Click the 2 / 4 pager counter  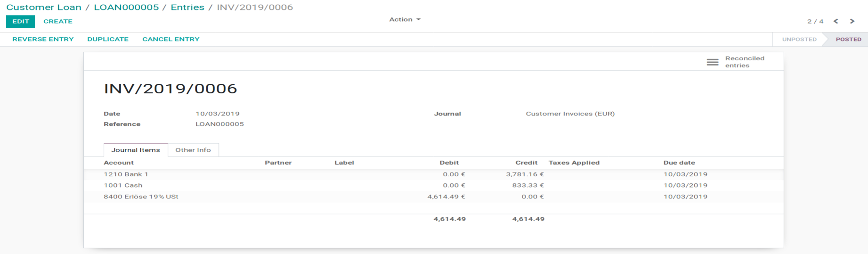pos(815,21)
